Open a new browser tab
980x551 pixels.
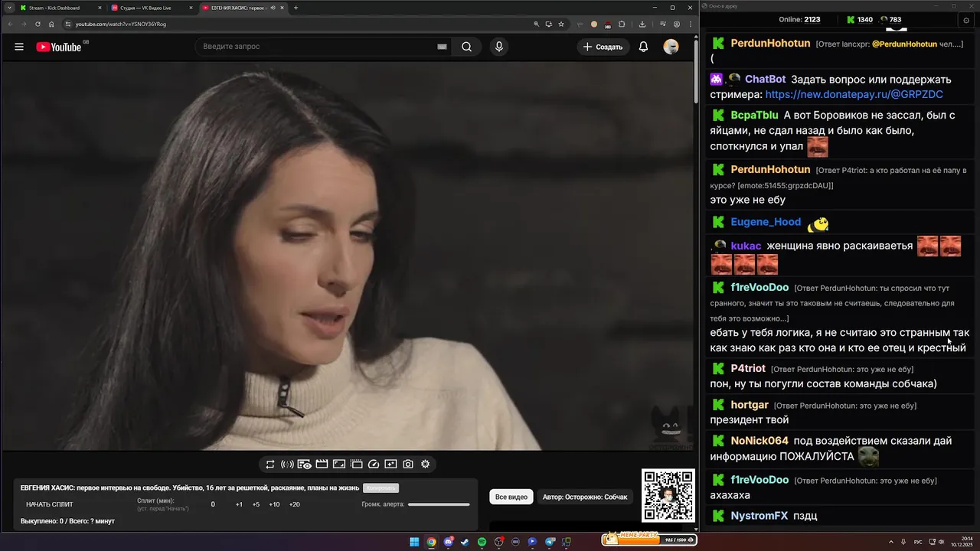tap(296, 8)
